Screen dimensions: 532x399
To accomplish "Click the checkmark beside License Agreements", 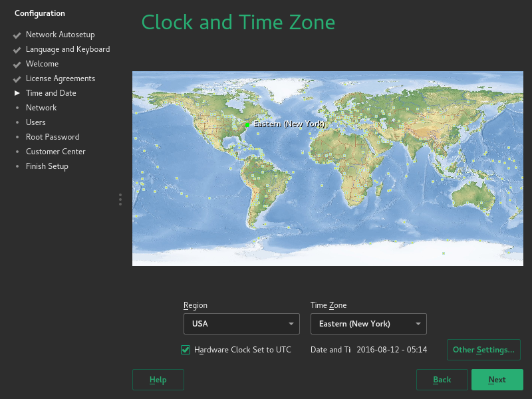I will [16, 78].
